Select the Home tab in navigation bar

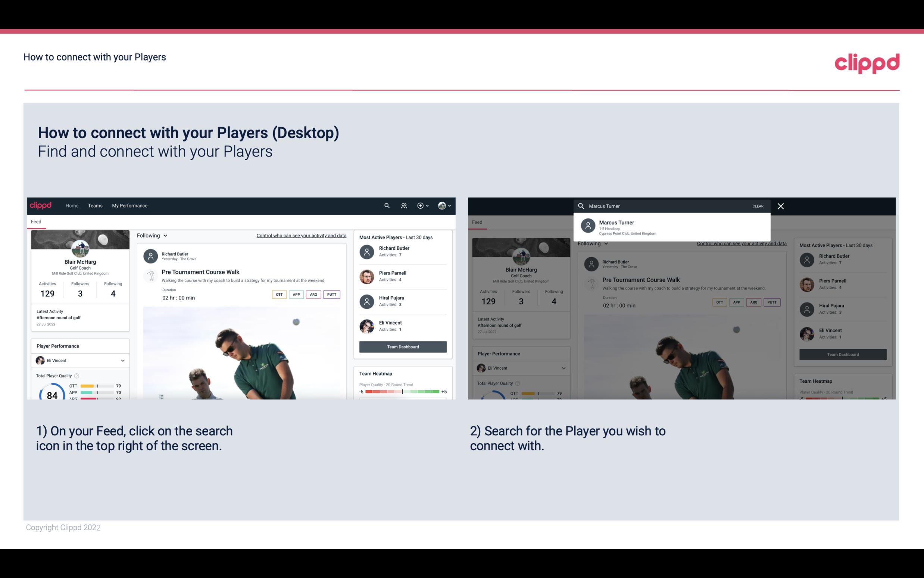tap(72, 205)
